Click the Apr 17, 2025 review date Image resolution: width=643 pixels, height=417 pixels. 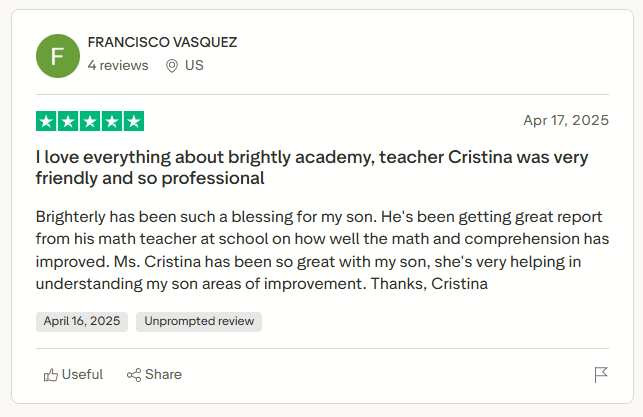[x=565, y=120]
